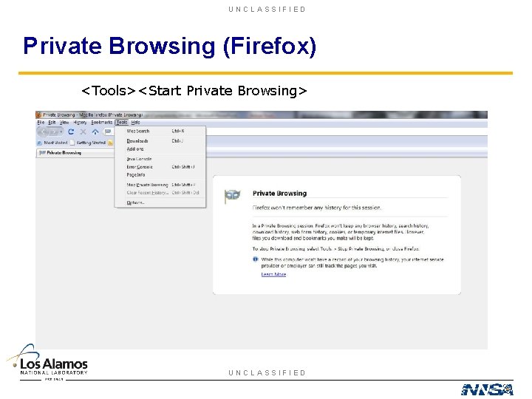Select Page Info in the Tools menu
The height and width of the screenshot is (399, 532).
[160, 174]
